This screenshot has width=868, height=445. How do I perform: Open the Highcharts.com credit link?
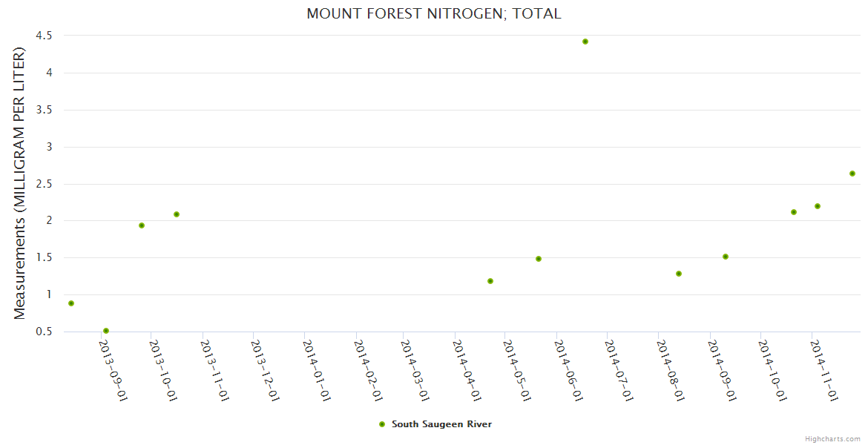coord(832,438)
